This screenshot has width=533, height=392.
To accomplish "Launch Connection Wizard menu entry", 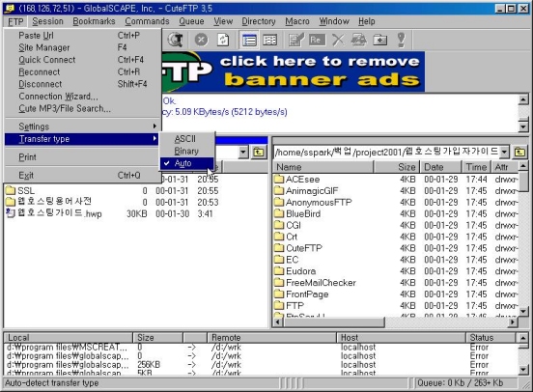I will 81,97.
